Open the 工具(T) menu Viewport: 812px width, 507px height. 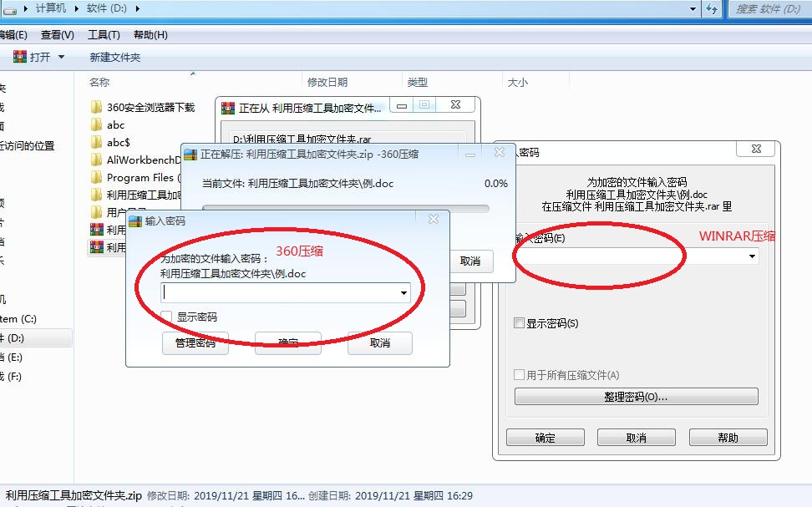pyautogui.click(x=104, y=35)
